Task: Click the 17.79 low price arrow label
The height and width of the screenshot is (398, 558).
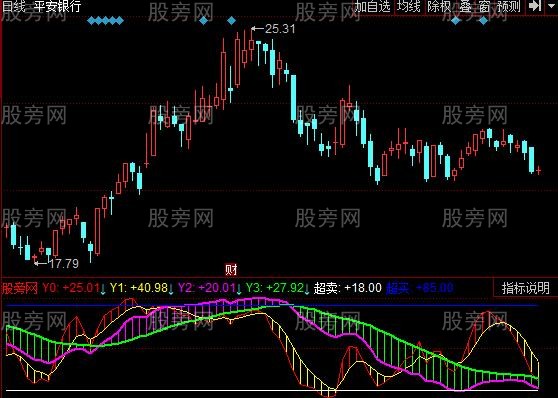Action: coord(56,264)
